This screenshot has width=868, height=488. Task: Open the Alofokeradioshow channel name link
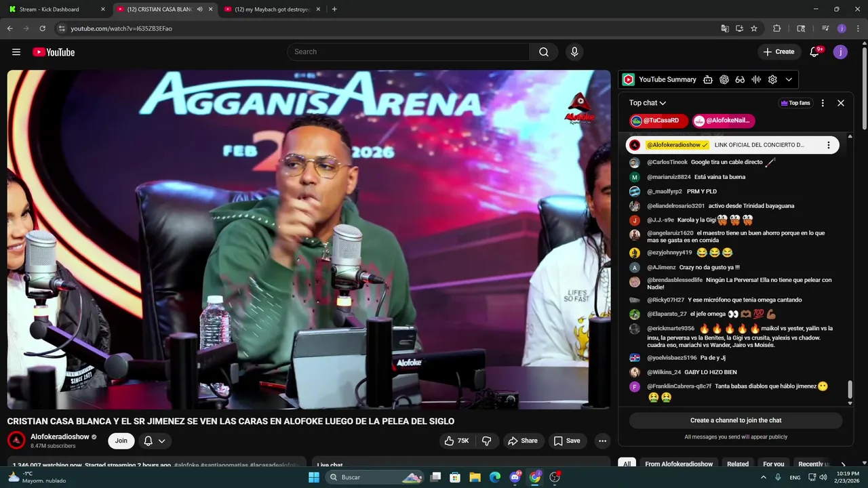[60, 436]
